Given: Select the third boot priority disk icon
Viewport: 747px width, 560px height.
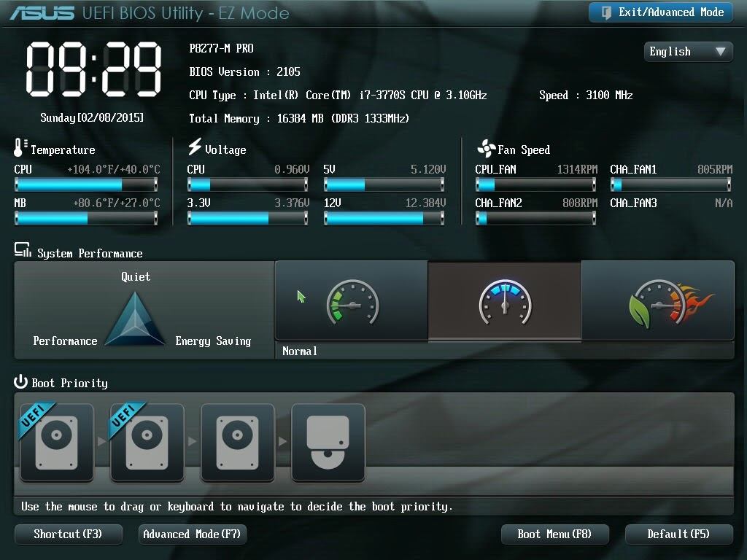Looking at the screenshot, I should click(x=237, y=443).
